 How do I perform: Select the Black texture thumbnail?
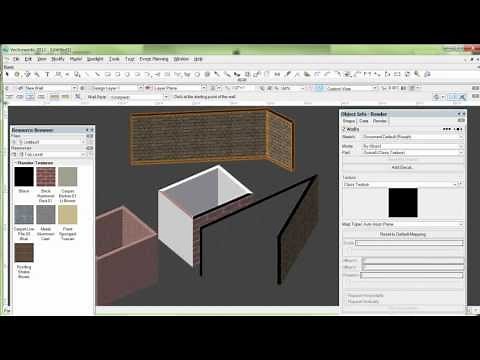click(24, 177)
